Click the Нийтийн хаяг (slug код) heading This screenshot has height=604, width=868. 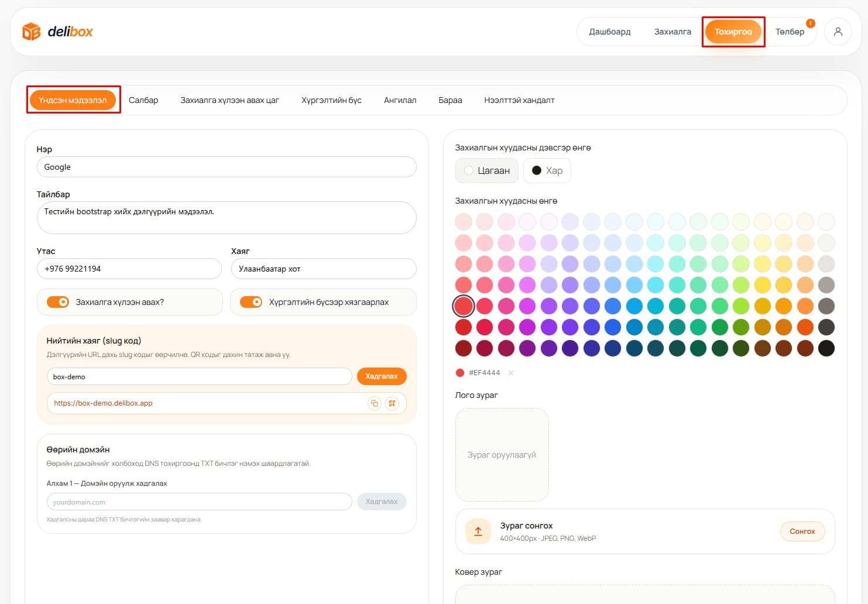coord(94,341)
